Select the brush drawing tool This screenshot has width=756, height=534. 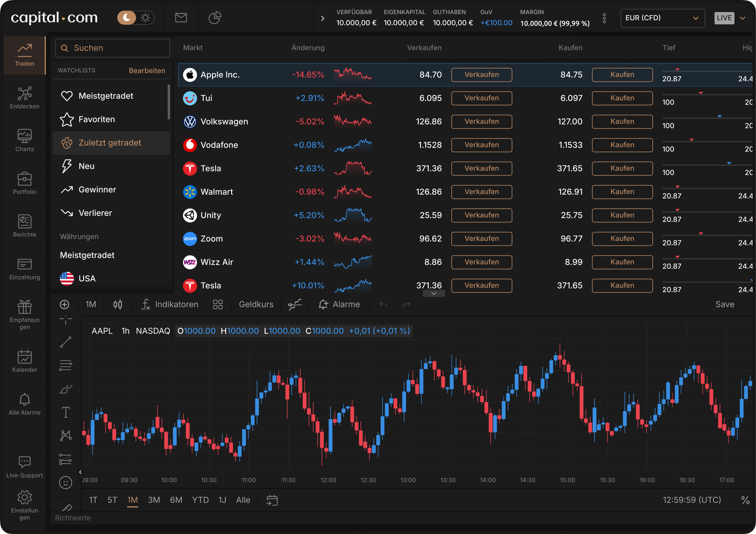click(66, 389)
